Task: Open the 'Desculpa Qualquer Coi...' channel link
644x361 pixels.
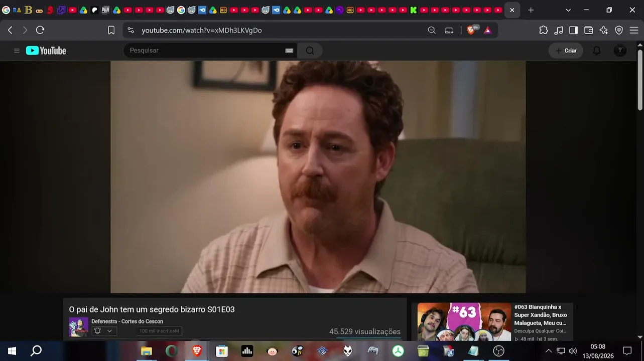Action: pos(540,331)
